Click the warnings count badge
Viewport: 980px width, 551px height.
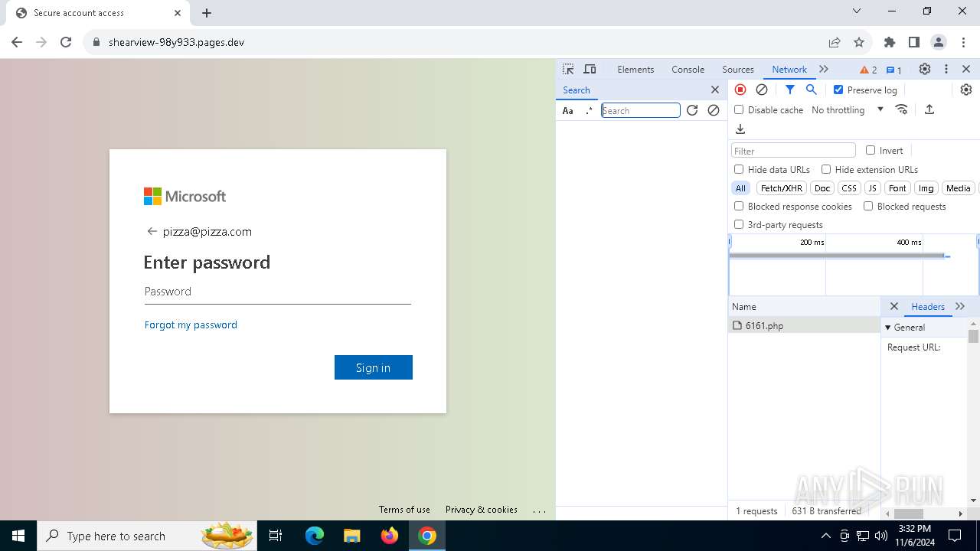pos(868,70)
